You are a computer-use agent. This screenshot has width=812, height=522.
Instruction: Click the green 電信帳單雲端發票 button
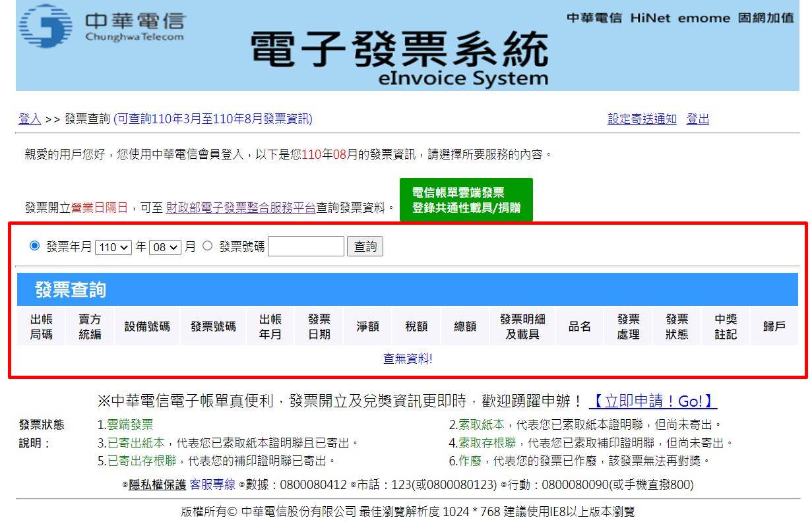coord(466,200)
